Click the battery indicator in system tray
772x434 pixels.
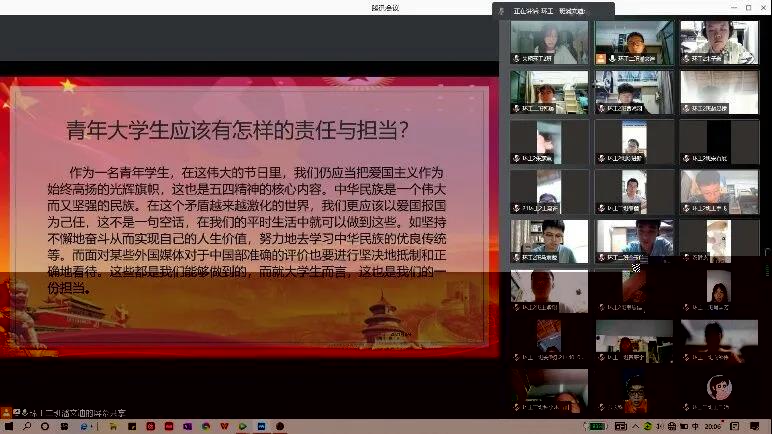[597, 426]
